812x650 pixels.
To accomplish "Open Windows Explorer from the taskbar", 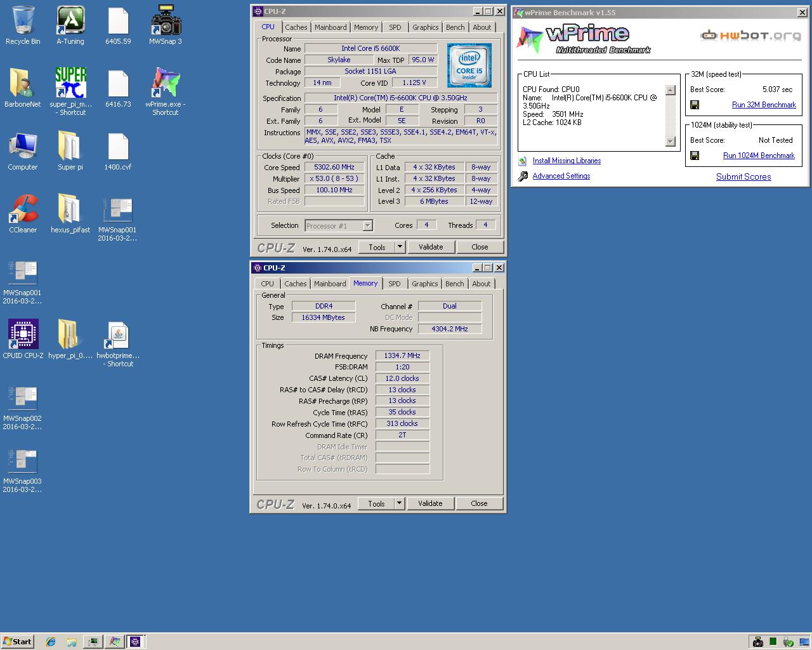I will tap(71, 642).
